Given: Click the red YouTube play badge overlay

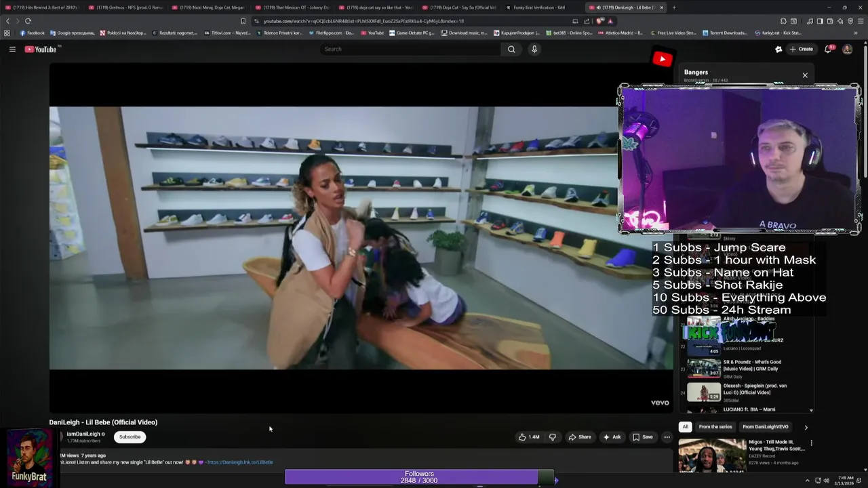Looking at the screenshot, I should [662, 59].
